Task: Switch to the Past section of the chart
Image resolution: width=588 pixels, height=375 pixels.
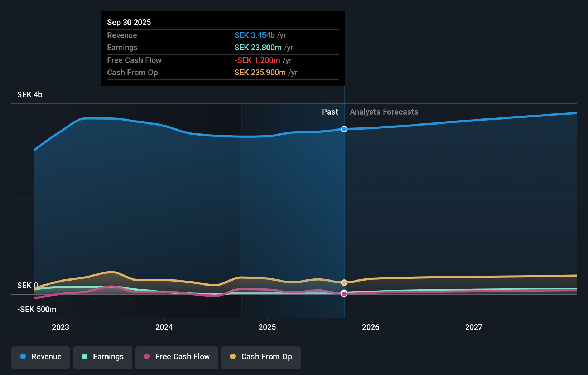Action: pos(330,112)
